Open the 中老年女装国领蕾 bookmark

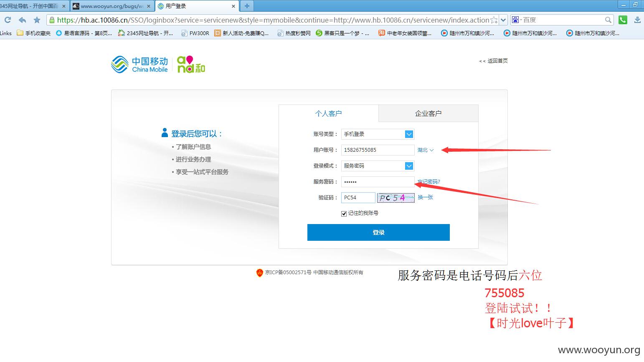405,33
